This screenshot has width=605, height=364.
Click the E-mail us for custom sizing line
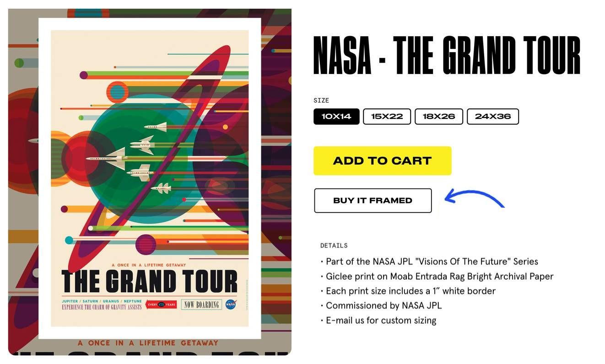pos(381,320)
